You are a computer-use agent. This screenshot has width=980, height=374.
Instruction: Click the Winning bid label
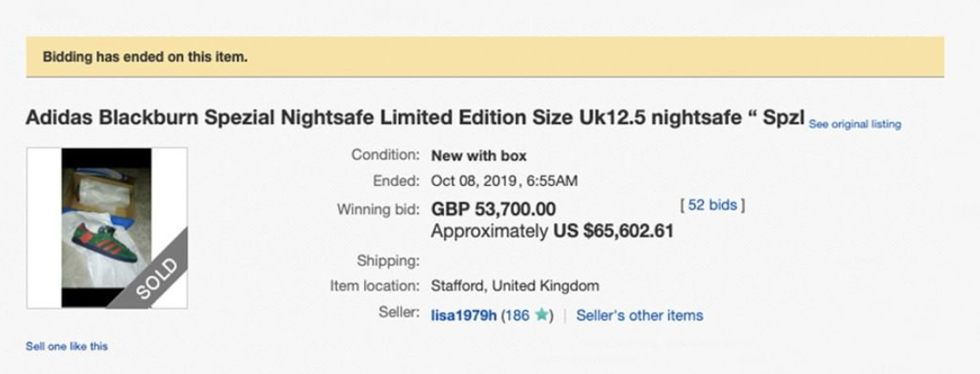click(378, 209)
